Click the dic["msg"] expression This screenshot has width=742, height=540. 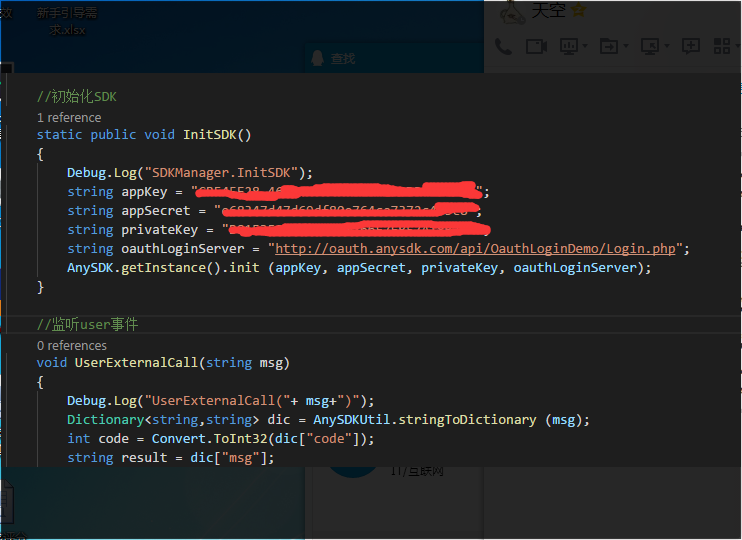pyautogui.click(x=229, y=458)
